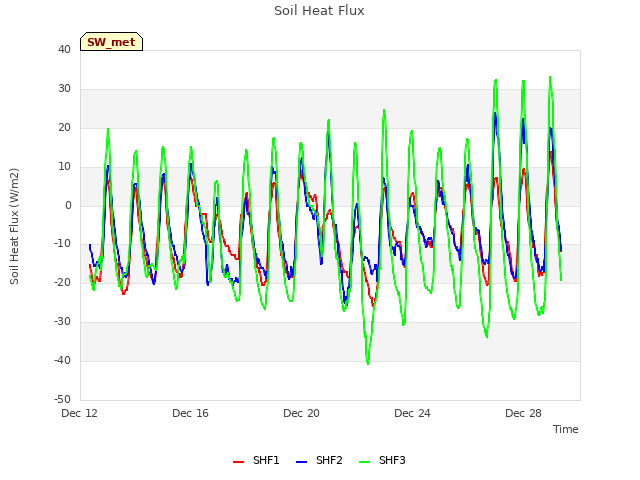This screenshot has height=480, width=640.
Task: Click the Time x-axis title
Action: [x=566, y=429]
